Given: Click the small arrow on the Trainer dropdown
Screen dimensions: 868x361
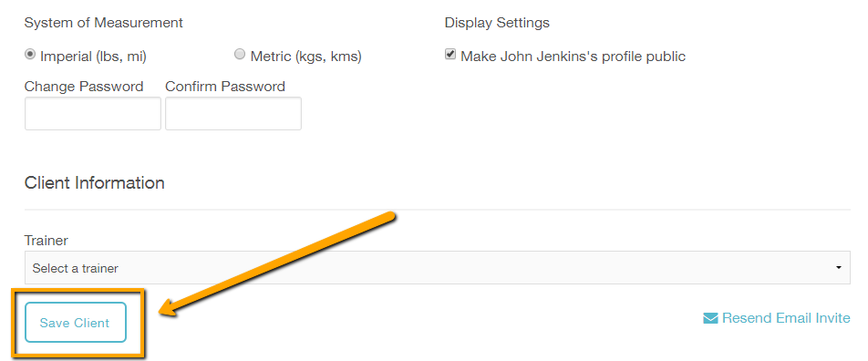Looking at the screenshot, I should coord(839,268).
